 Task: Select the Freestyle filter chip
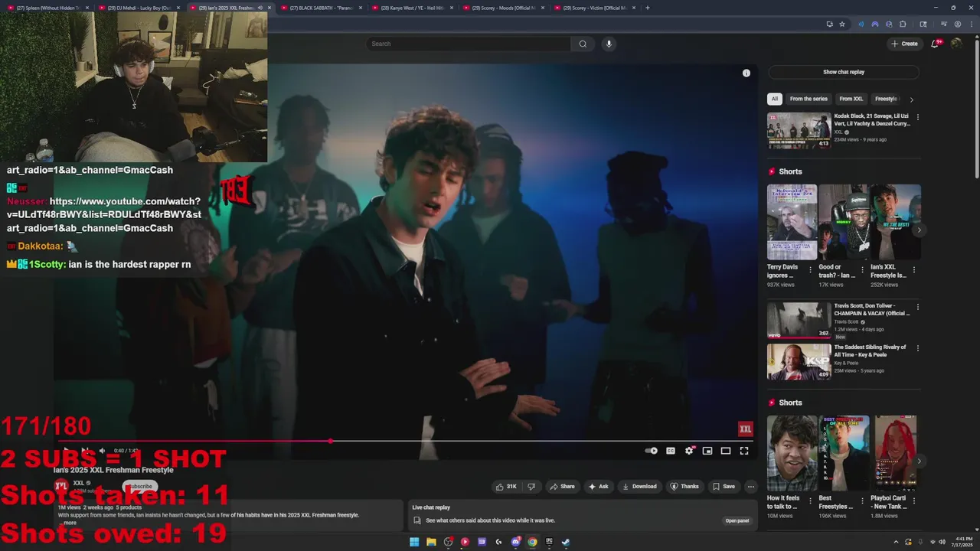point(886,99)
